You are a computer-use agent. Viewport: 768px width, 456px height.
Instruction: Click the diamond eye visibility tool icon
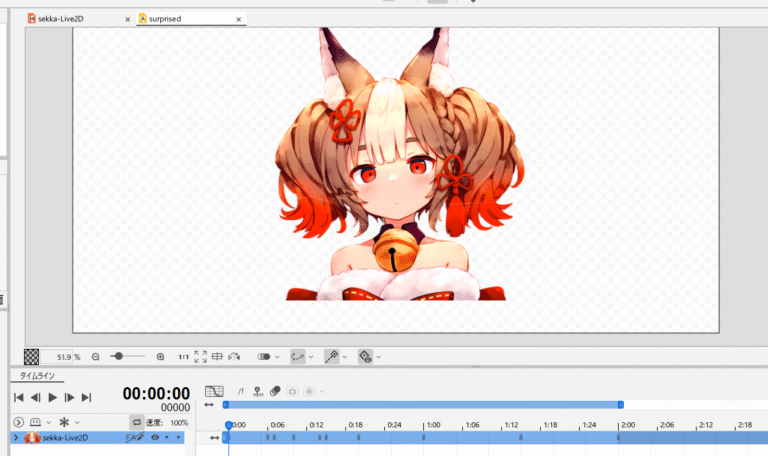tap(365, 357)
